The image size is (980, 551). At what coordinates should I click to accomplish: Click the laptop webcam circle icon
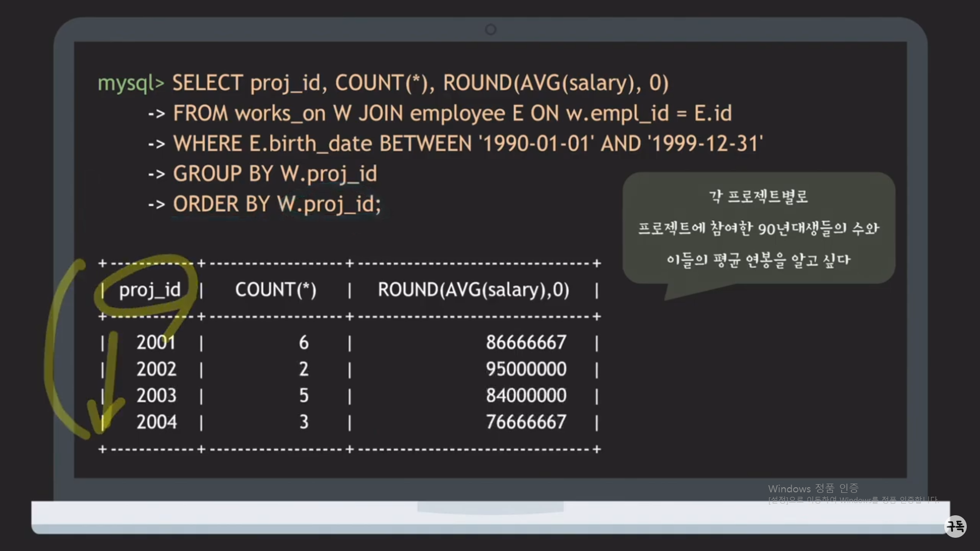(x=491, y=30)
